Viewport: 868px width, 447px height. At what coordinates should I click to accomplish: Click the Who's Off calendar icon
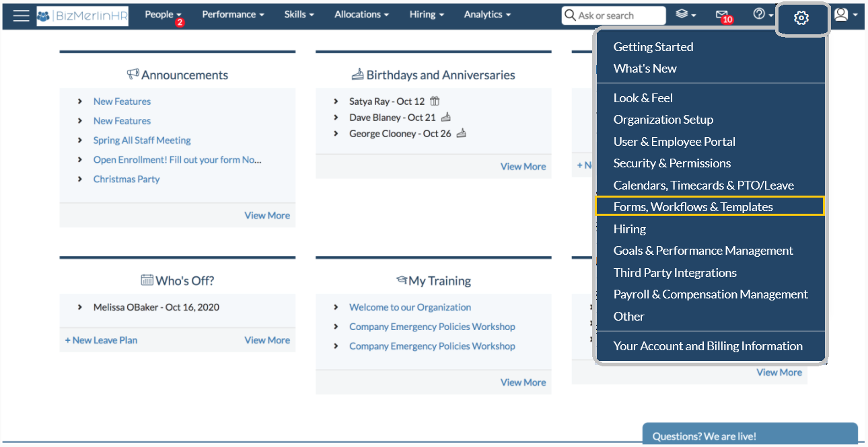[x=147, y=280]
